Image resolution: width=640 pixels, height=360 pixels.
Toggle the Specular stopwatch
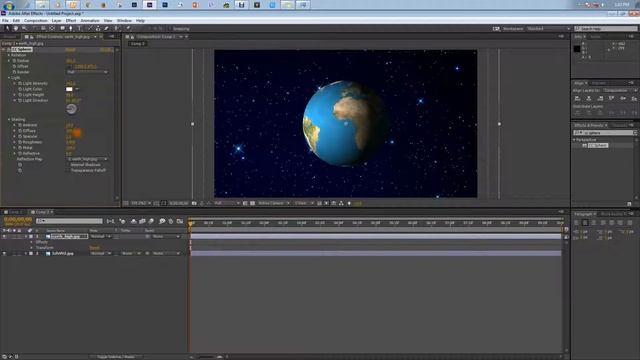[20, 137]
